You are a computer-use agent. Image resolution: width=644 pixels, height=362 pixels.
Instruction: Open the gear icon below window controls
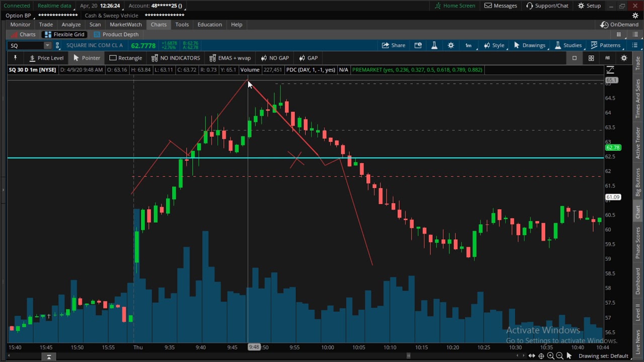(x=635, y=16)
